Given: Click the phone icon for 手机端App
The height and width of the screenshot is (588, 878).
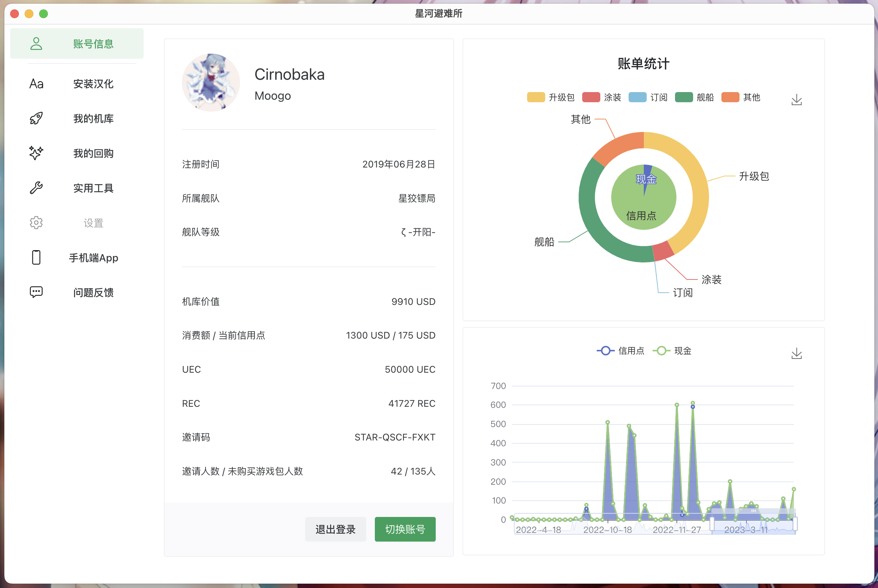Looking at the screenshot, I should (x=36, y=258).
